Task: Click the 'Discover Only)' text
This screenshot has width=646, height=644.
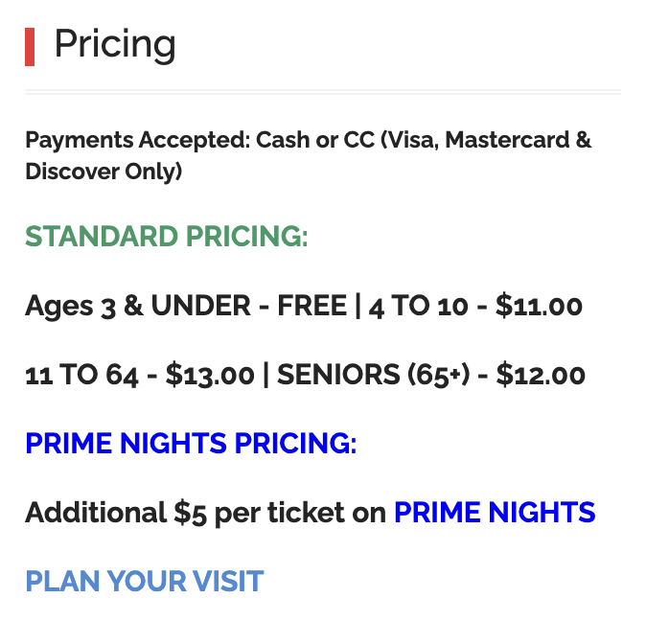Action: pos(104,172)
